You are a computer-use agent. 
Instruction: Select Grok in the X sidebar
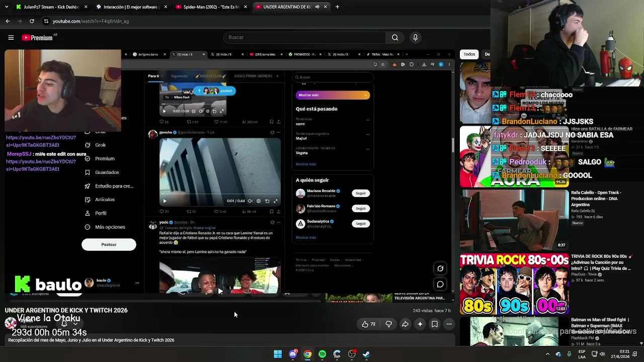(x=96, y=145)
